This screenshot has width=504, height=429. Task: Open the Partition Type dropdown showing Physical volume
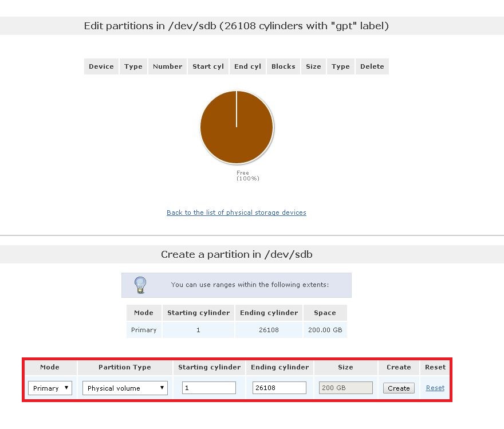click(x=125, y=388)
